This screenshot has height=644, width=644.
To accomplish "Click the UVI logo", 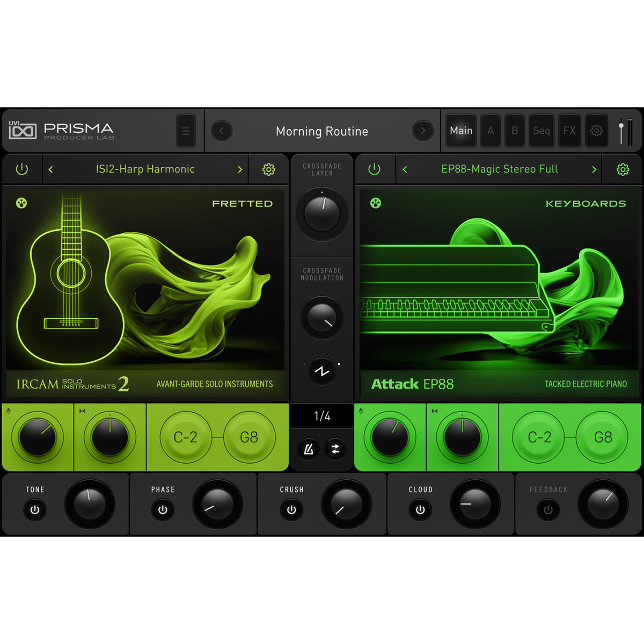I will pyautogui.click(x=23, y=130).
